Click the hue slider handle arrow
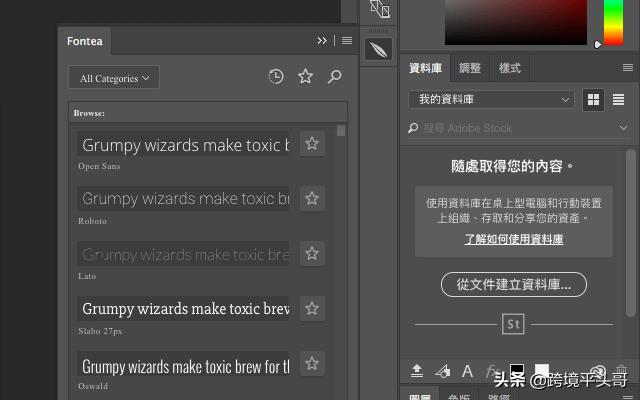This screenshot has height=400, width=640. point(598,44)
